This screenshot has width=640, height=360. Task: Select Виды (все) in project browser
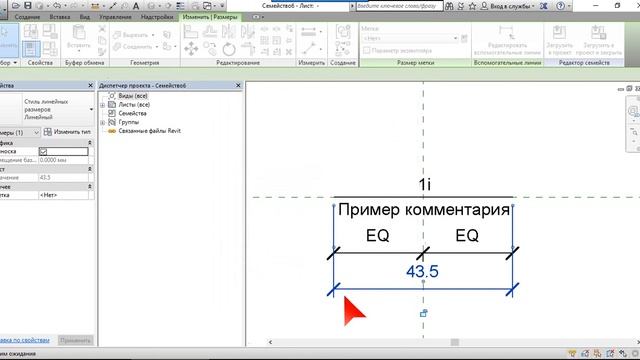click(x=133, y=96)
